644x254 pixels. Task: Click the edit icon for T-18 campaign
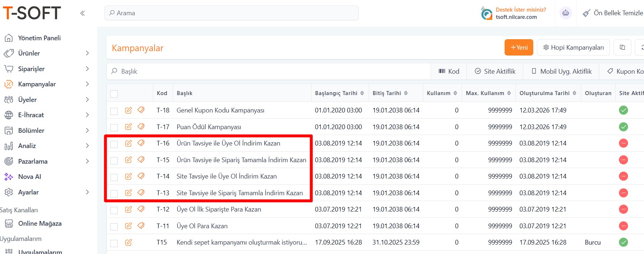click(x=129, y=110)
